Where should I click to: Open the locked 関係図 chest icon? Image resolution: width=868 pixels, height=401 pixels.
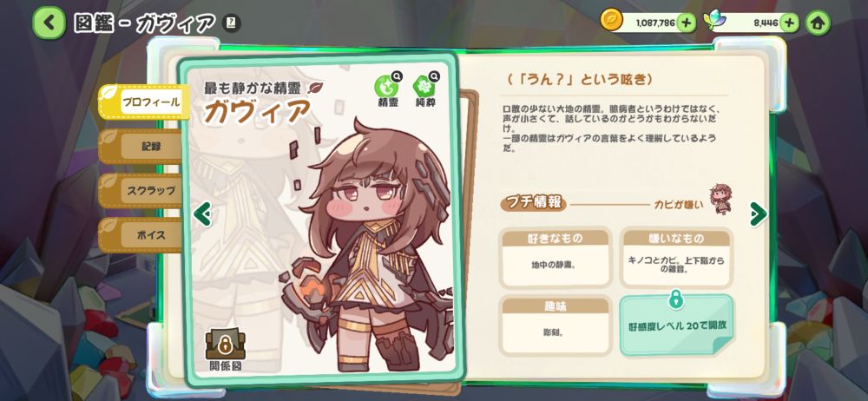[x=226, y=345]
